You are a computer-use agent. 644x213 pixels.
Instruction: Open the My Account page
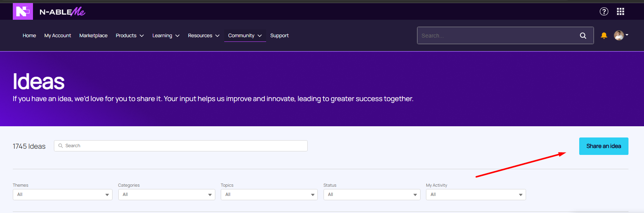pos(58,36)
